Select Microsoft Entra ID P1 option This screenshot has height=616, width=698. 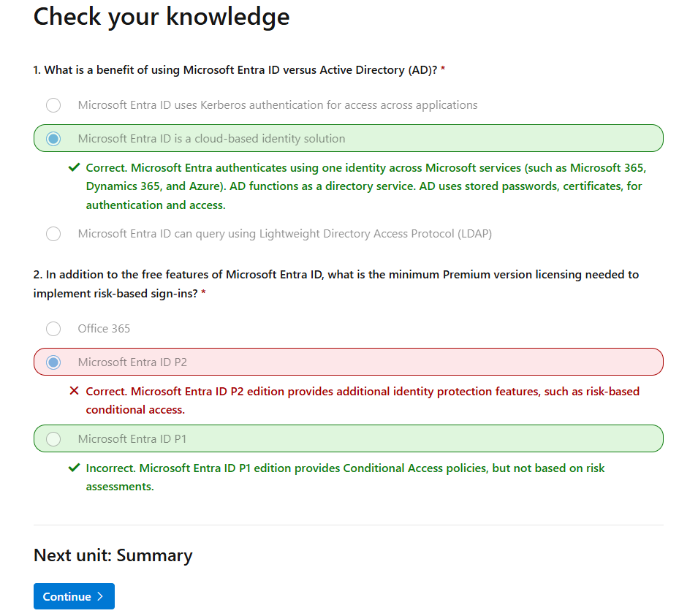click(53, 438)
